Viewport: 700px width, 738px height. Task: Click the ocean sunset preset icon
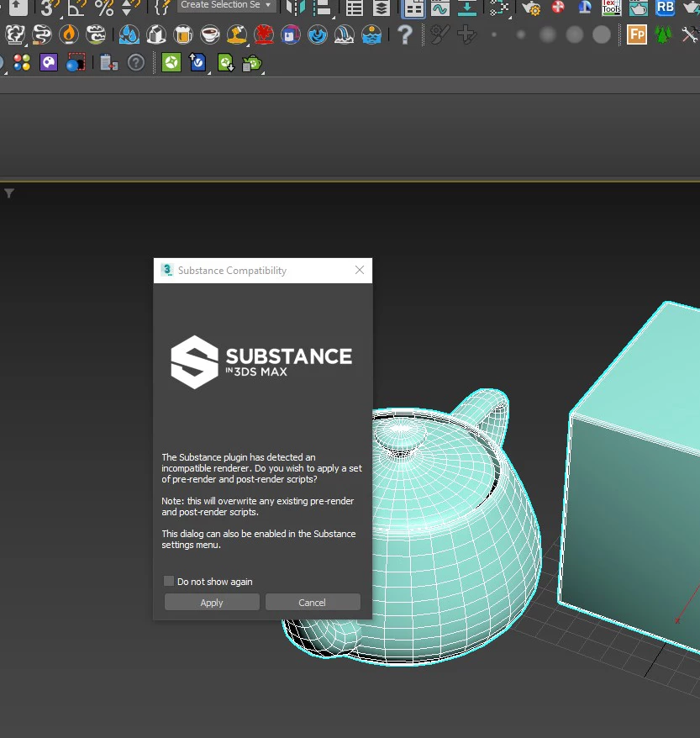371,34
